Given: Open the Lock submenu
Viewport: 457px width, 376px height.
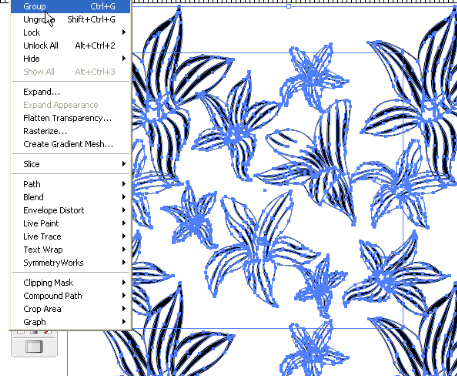Looking at the screenshot, I should coord(70,33).
